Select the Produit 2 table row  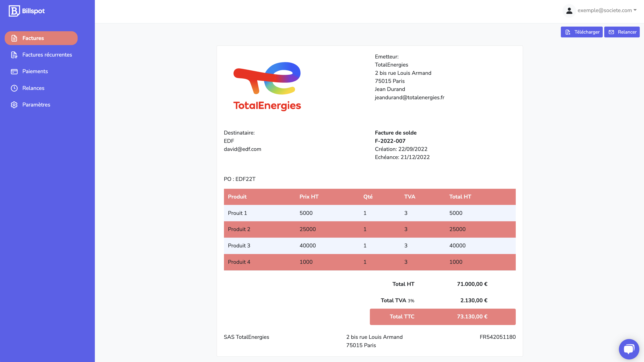(369, 229)
